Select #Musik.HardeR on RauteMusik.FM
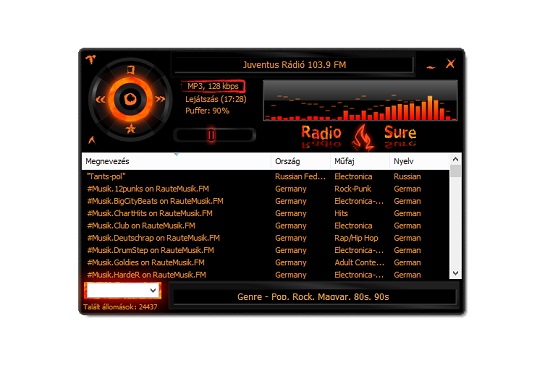 pyautogui.click(x=266, y=275)
